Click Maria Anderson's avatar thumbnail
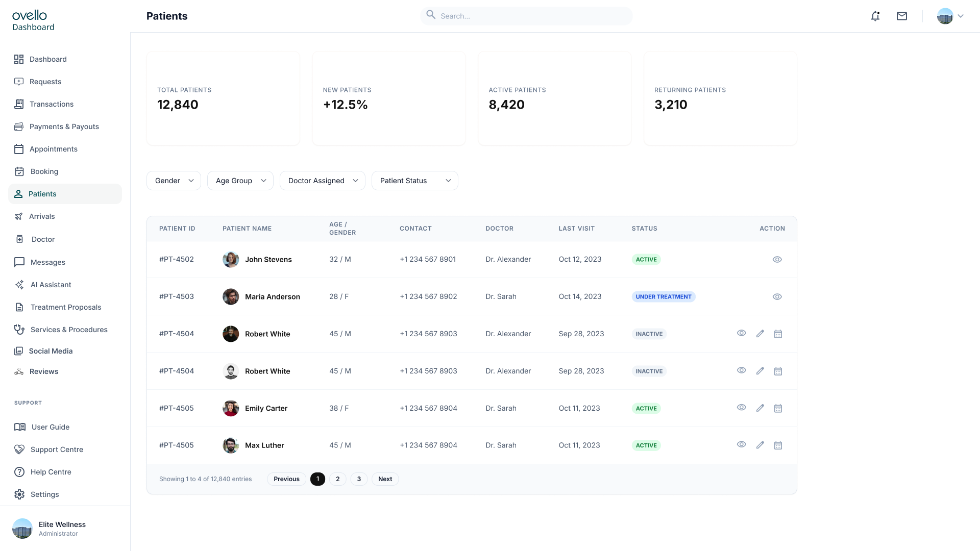980x551 pixels. coord(231,297)
